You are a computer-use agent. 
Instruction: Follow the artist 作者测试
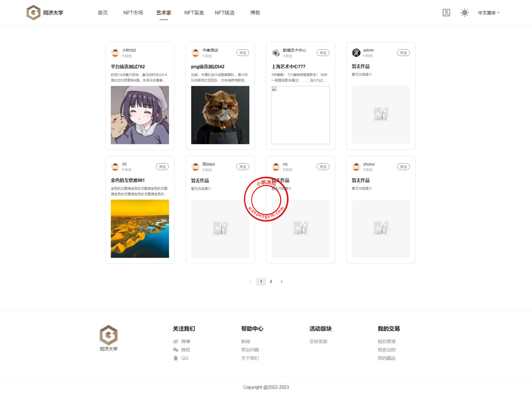pos(242,53)
